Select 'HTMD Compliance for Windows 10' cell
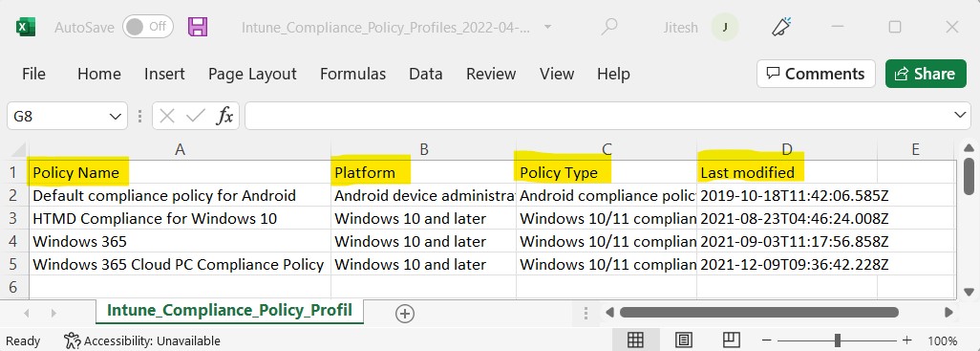980x351 pixels. pyautogui.click(x=180, y=218)
